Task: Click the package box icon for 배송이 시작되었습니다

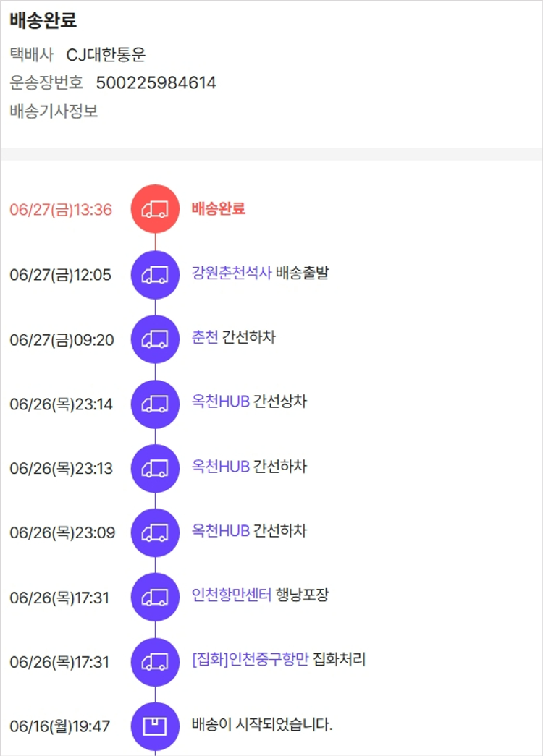Action: [155, 726]
